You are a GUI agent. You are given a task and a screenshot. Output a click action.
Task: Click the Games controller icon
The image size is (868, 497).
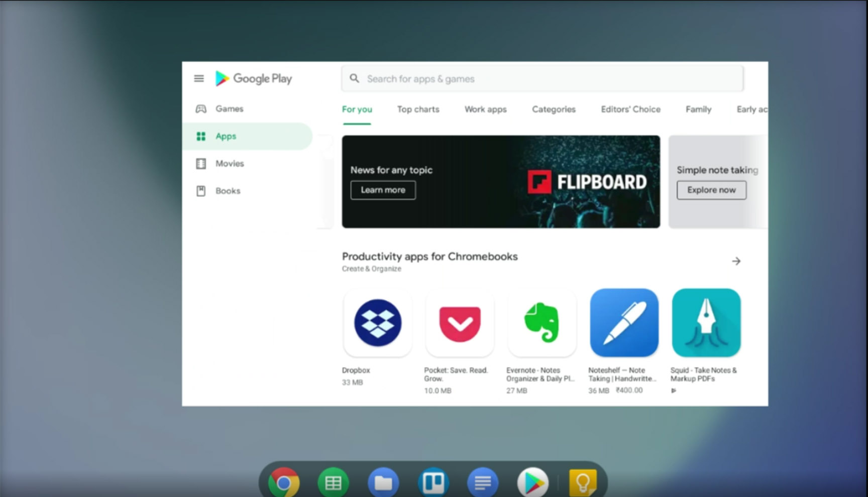point(201,109)
